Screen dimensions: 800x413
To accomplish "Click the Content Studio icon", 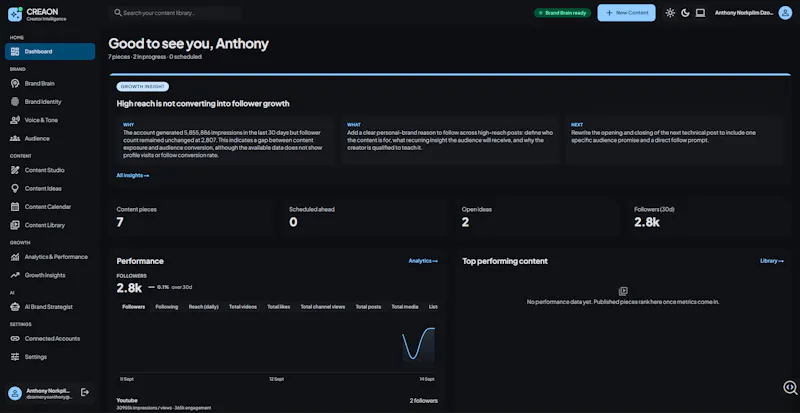I will coord(15,170).
